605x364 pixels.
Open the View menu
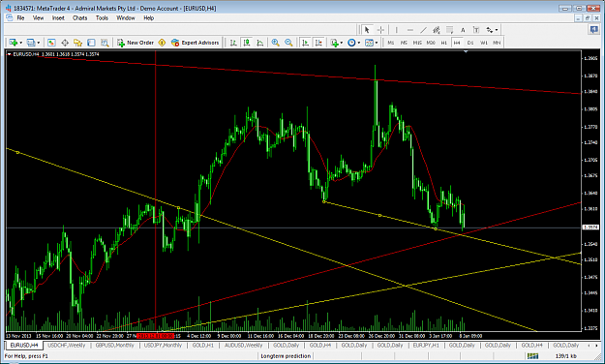(38, 17)
